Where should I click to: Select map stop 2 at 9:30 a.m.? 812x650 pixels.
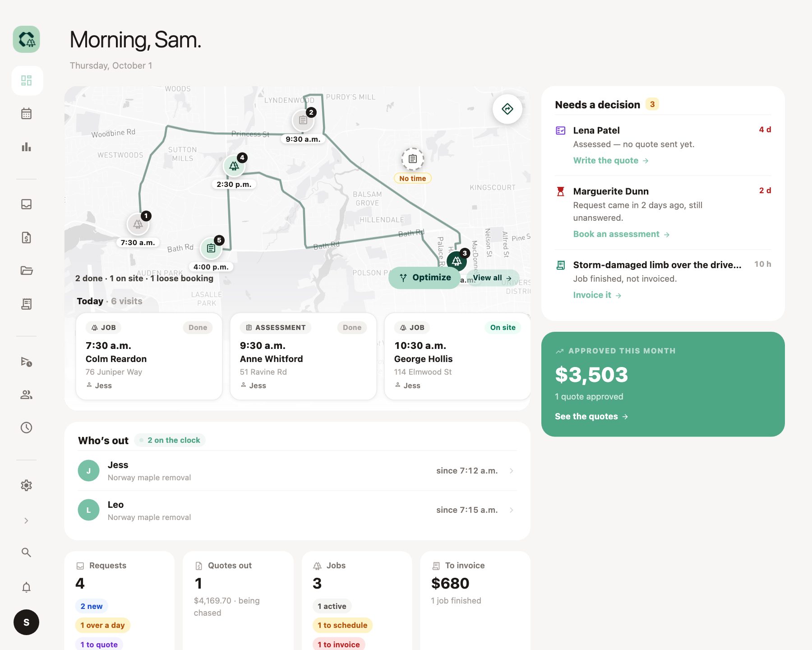(x=303, y=121)
